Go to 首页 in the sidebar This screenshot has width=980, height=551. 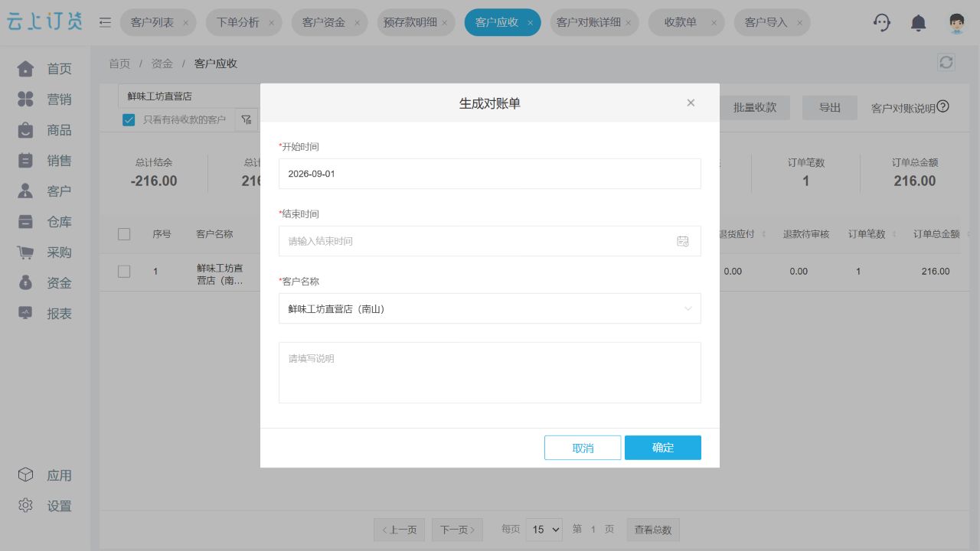45,69
